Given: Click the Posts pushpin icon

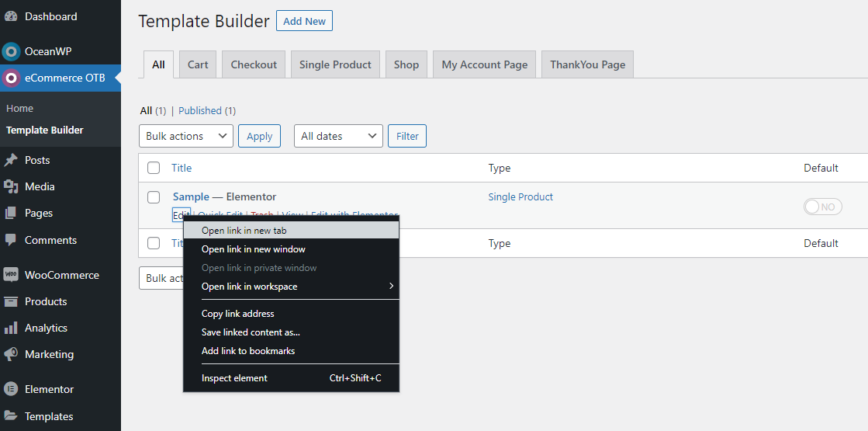Looking at the screenshot, I should point(11,160).
